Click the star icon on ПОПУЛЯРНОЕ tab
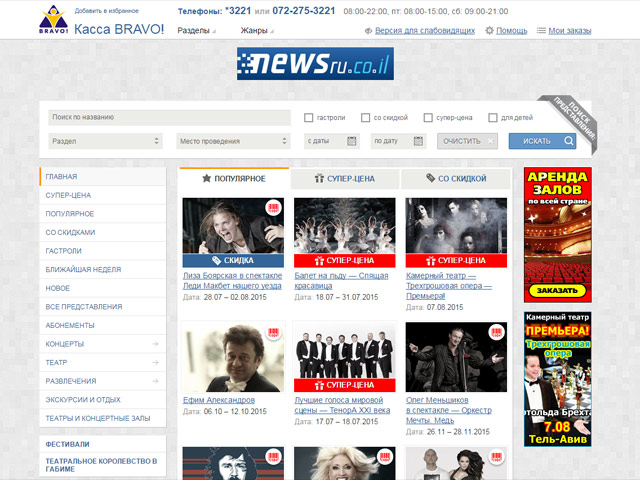This screenshot has height=480, width=640. (x=207, y=178)
